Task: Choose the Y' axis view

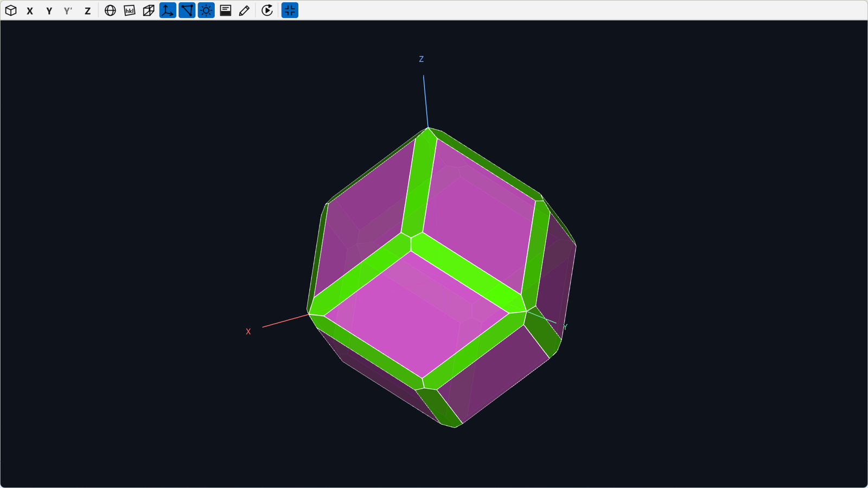Action: [x=68, y=10]
